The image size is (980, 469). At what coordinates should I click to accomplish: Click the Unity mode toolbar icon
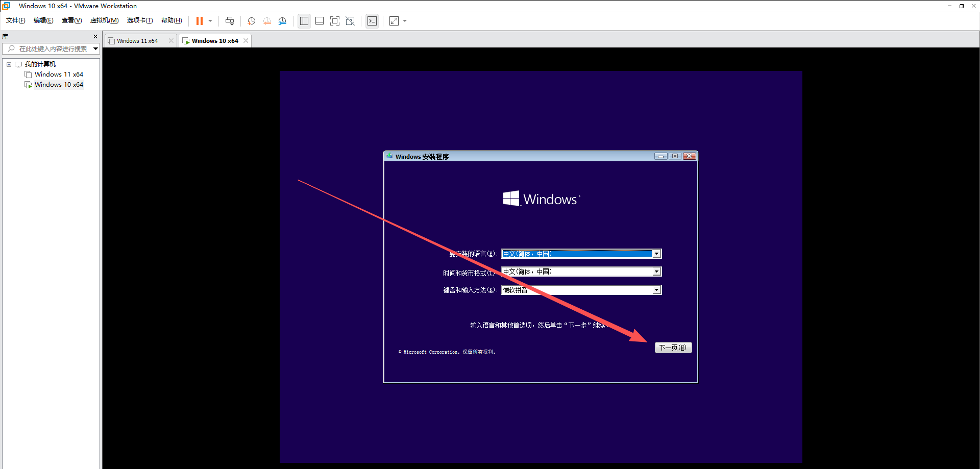pos(350,21)
